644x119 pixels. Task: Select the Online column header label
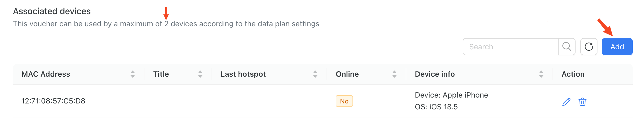[347, 74]
